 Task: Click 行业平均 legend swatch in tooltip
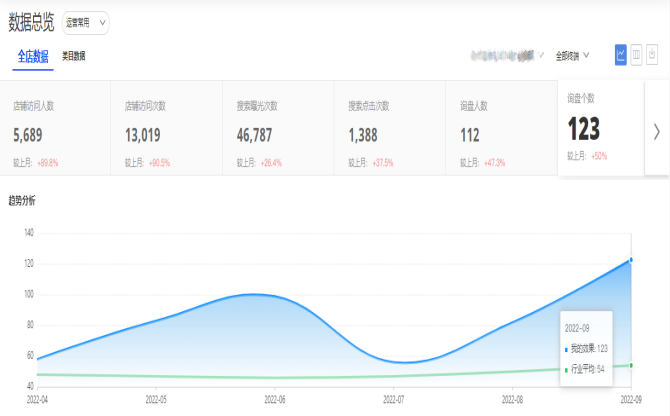click(566, 369)
